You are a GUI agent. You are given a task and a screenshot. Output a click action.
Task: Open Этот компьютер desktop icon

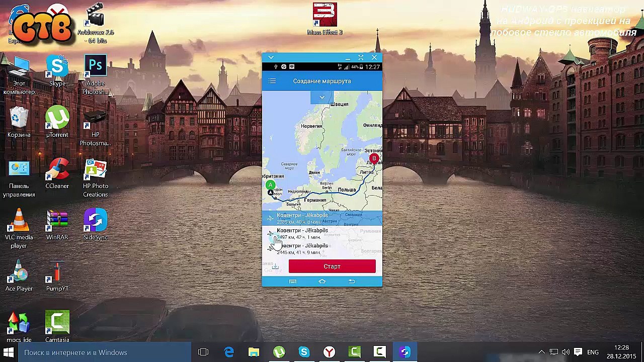tap(19, 75)
